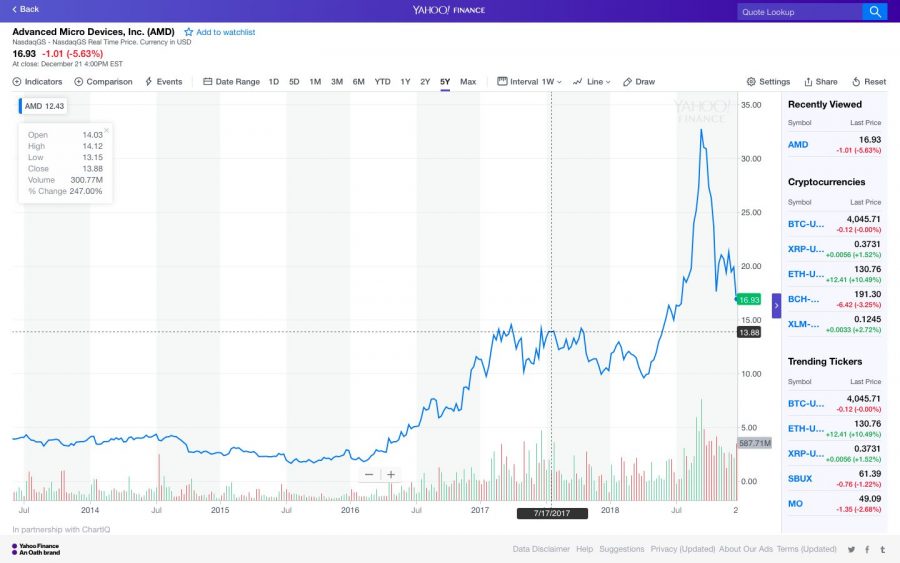Select the YTD range
The image size is (900, 563).
point(382,81)
